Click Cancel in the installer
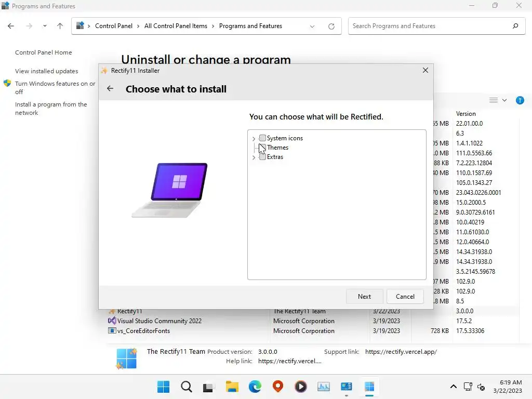532x399 pixels. click(405, 296)
